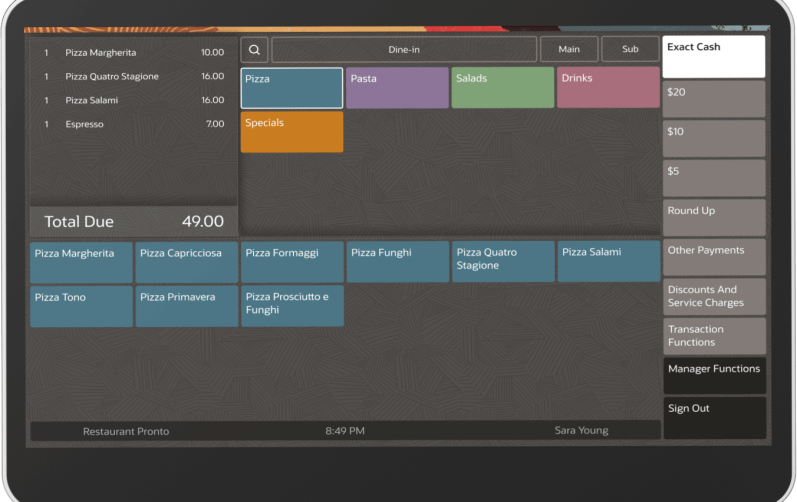Open Other Payments
797x502 pixels.
click(713, 257)
